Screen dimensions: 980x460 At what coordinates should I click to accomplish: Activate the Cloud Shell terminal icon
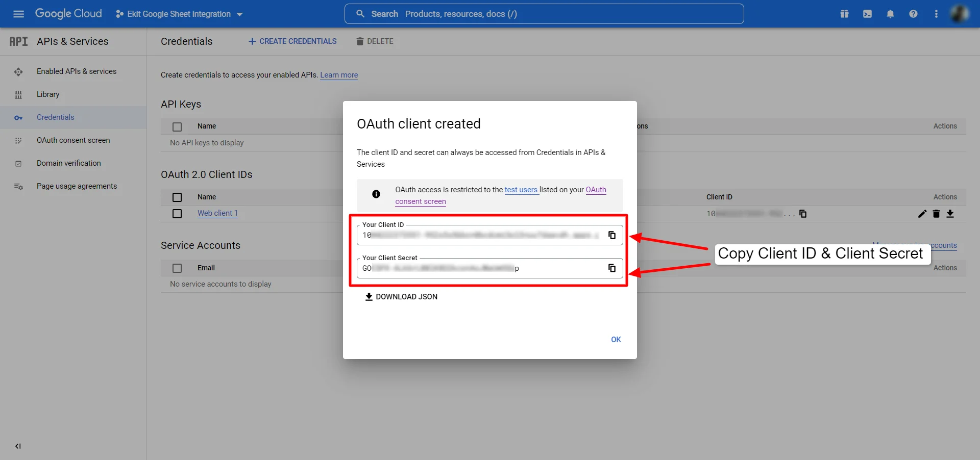[x=867, y=14]
